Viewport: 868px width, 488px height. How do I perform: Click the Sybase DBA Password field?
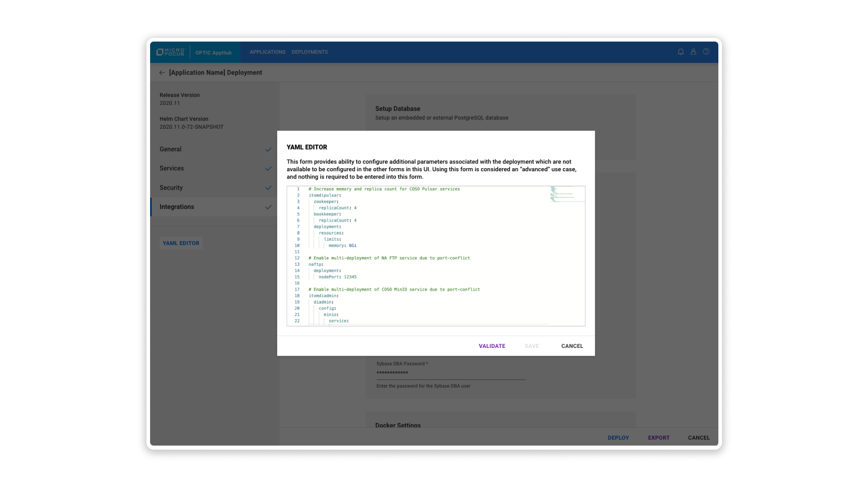click(450, 373)
